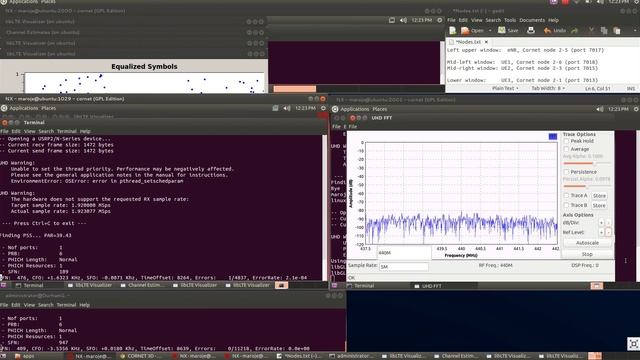Adjust the Avg Alpha slider
This screenshot has height=360, width=640.
(x=587, y=163)
